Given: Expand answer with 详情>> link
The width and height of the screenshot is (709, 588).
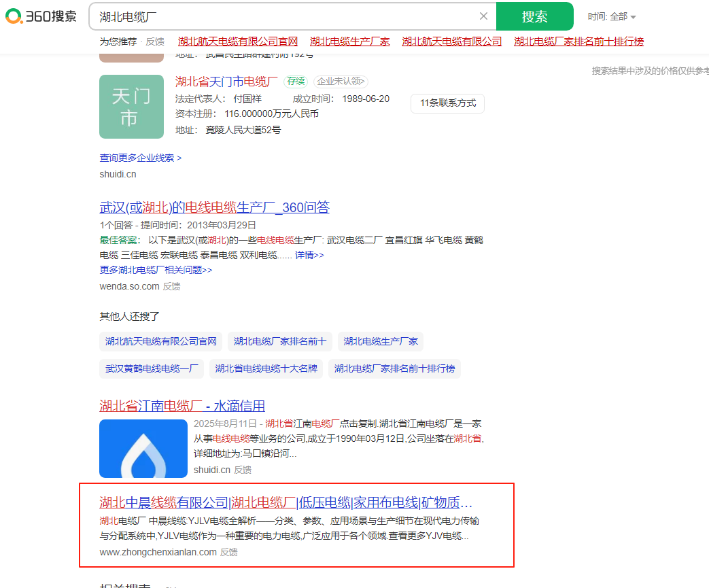Looking at the screenshot, I should 309,256.
